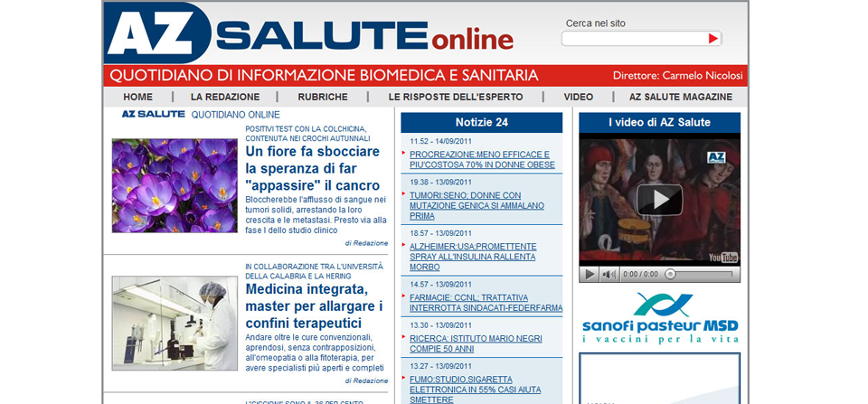Open news 'ALZHEIMER: USA: PROMETTENTE SPRAY ALL'INSULINA'
Viewport: 868px width, 404px height.
click(x=473, y=257)
